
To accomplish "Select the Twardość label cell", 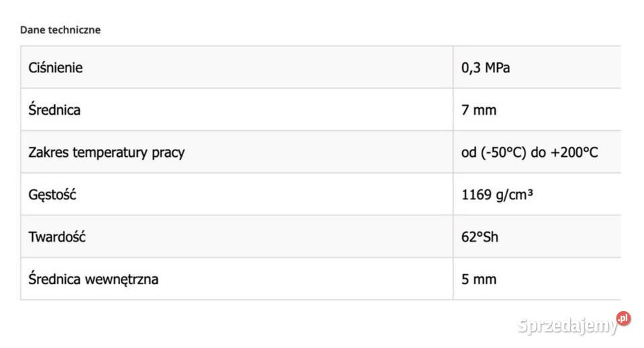I will pos(57,237).
